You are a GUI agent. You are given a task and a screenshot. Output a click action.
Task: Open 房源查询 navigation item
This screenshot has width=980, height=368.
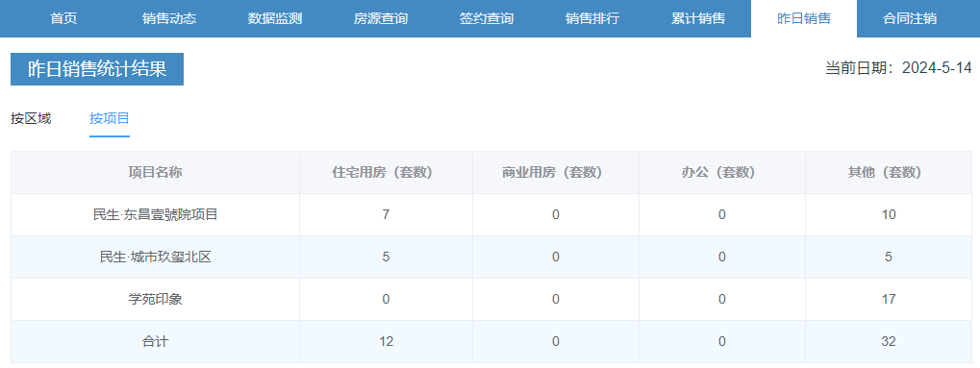tap(381, 19)
